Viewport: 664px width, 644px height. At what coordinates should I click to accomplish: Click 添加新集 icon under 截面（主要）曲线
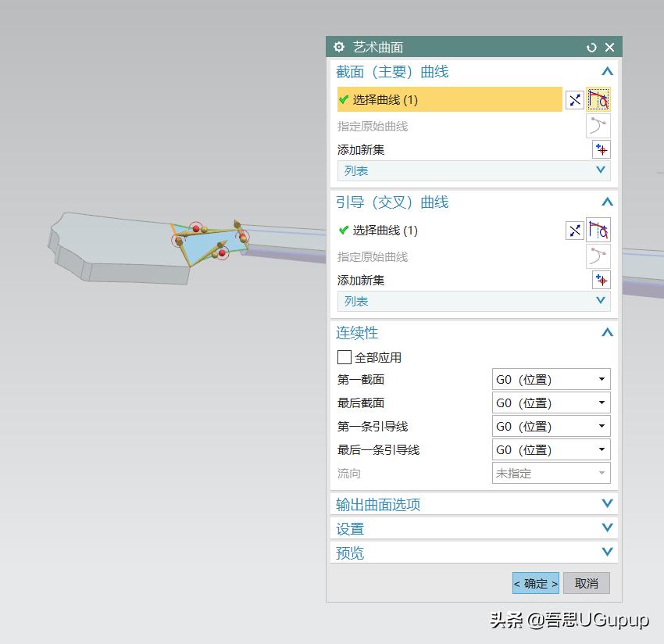601,148
